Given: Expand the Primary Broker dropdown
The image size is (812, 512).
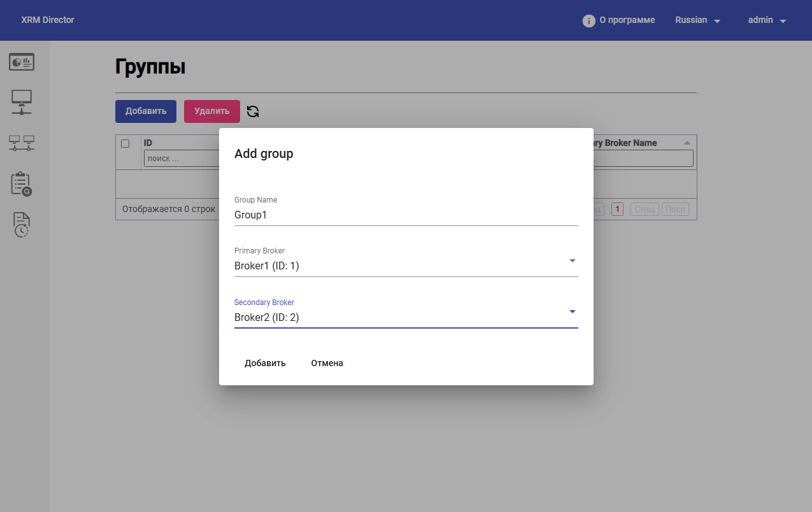Looking at the screenshot, I should click(x=571, y=260).
